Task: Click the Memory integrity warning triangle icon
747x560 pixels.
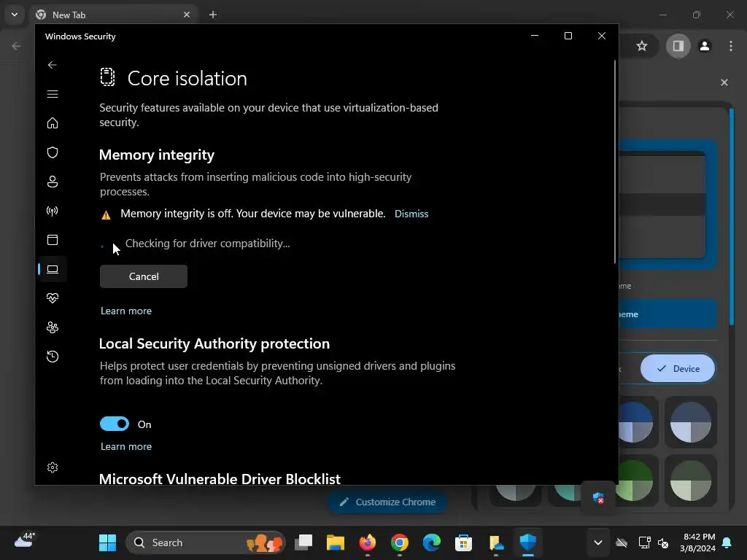Action: click(107, 215)
